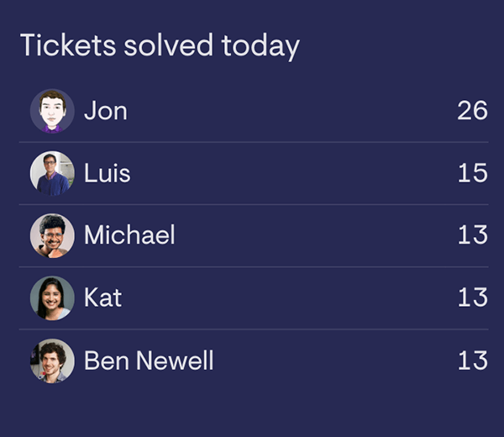Click the name Michael

pyautogui.click(x=129, y=235)
